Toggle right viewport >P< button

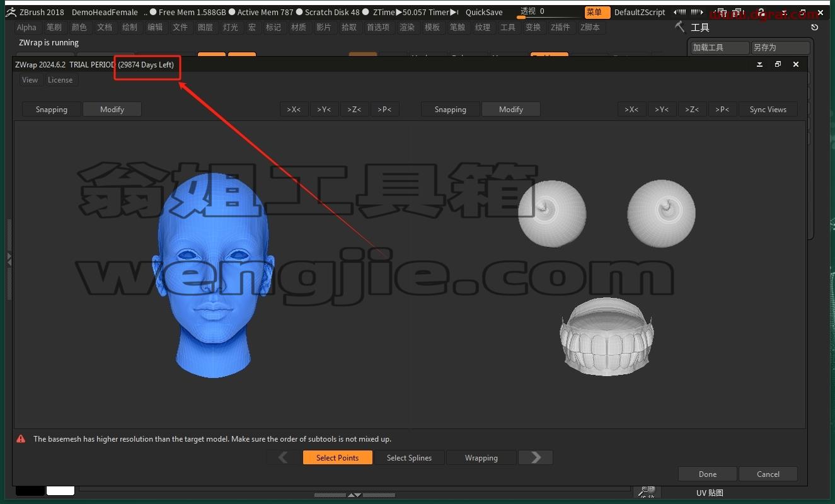[x=722, y=109]
